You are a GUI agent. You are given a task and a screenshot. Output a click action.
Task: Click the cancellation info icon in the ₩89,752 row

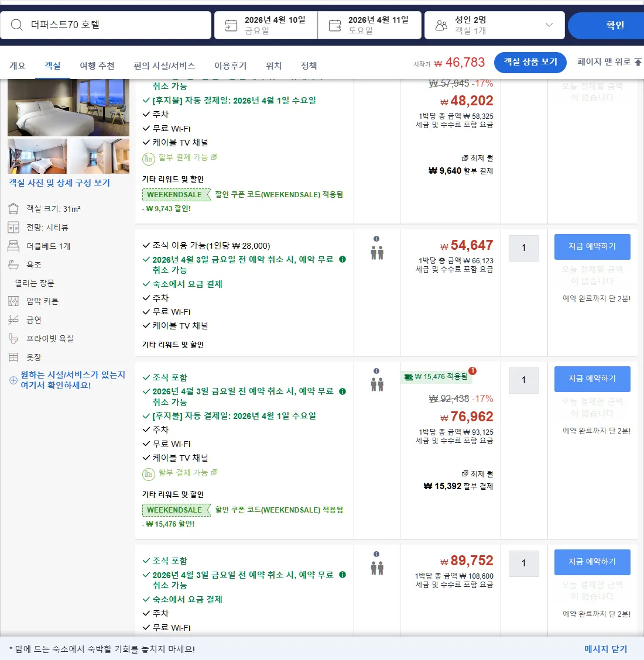pyautogui.click(x=342, y=575)
